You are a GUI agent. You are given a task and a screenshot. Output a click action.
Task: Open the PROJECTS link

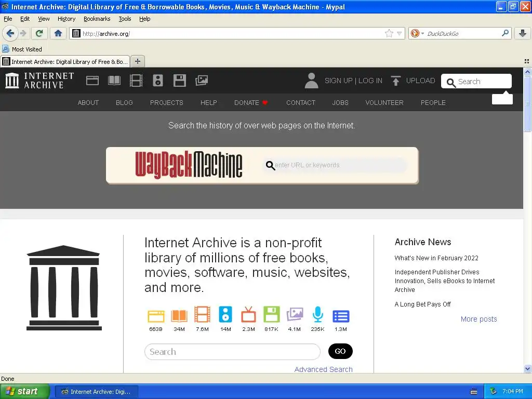pyautogui.click(x=167, y=102)
